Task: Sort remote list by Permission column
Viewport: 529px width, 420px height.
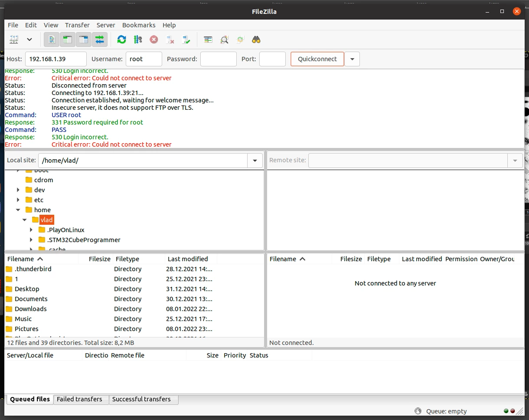Action: 461,259
